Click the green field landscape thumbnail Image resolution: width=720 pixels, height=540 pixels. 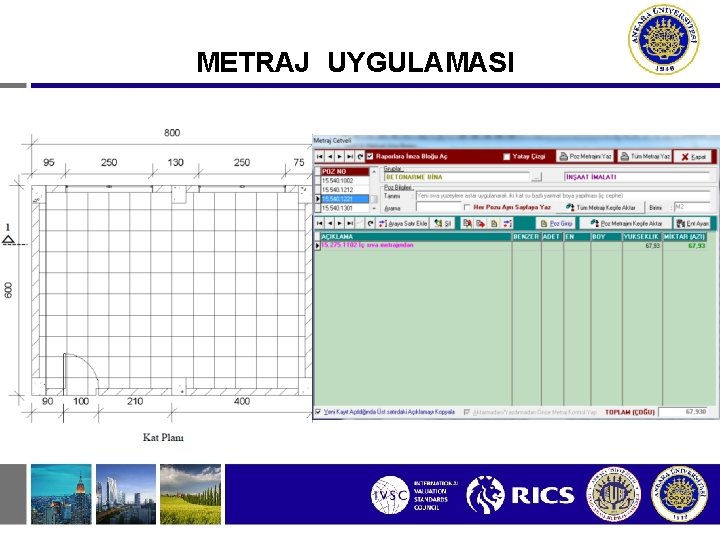(191, 494)
